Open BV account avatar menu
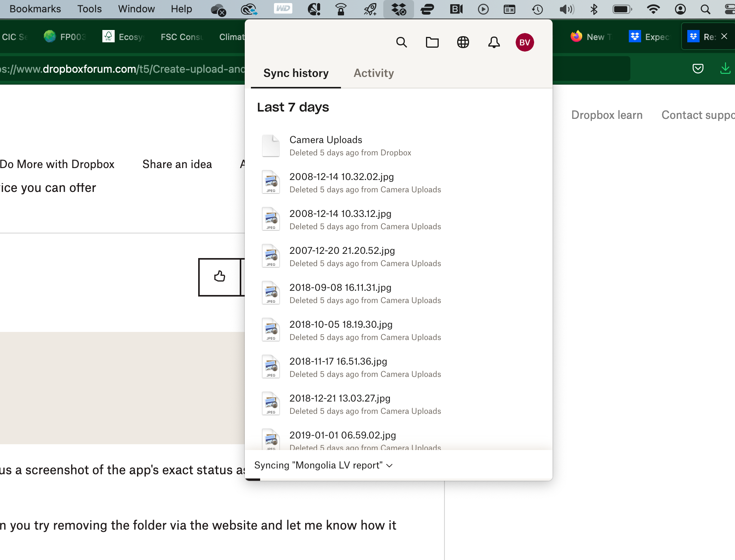 [x=525, y=42]
